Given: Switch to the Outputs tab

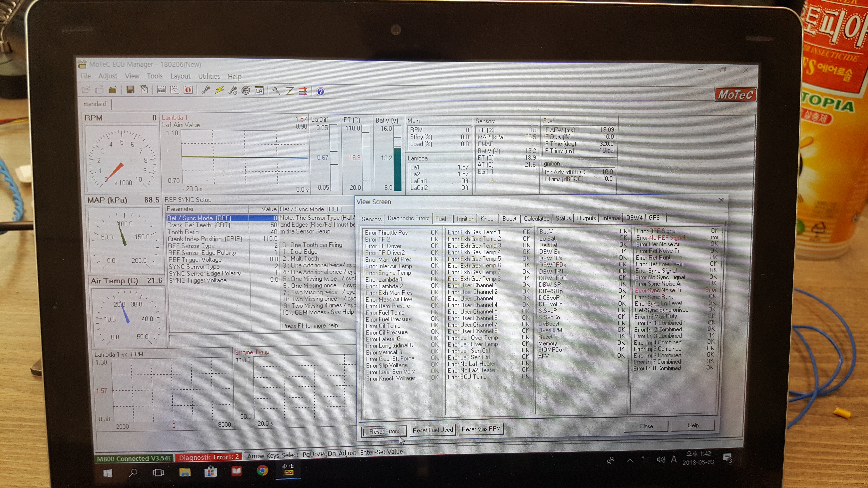Looking at the screenshot, I should [x=586, y=218].
